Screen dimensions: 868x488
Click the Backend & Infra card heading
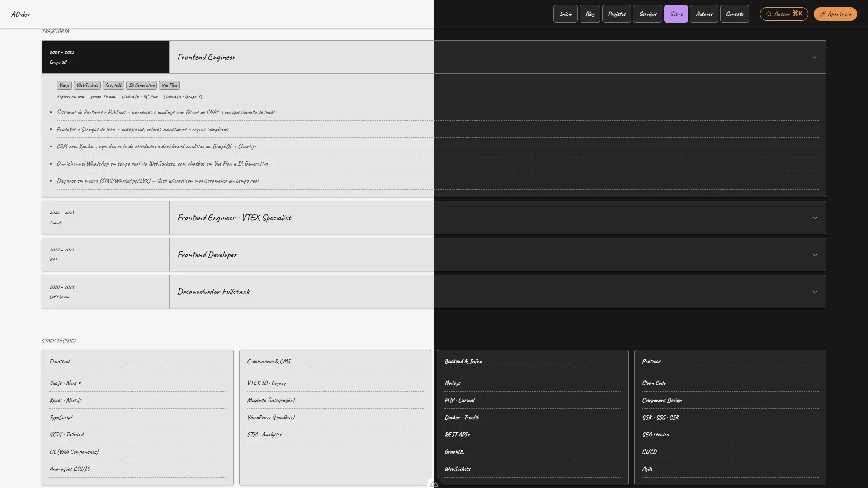(463, 361)
